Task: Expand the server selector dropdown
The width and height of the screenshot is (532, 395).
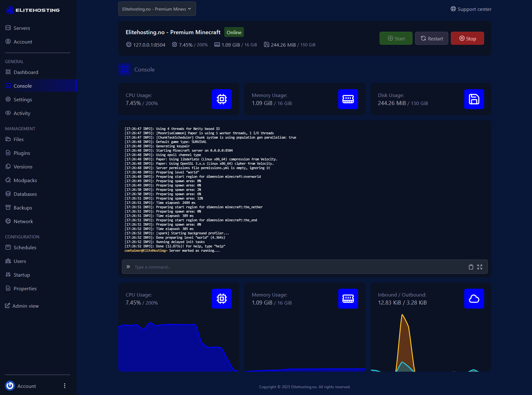Action: point(157,9)
